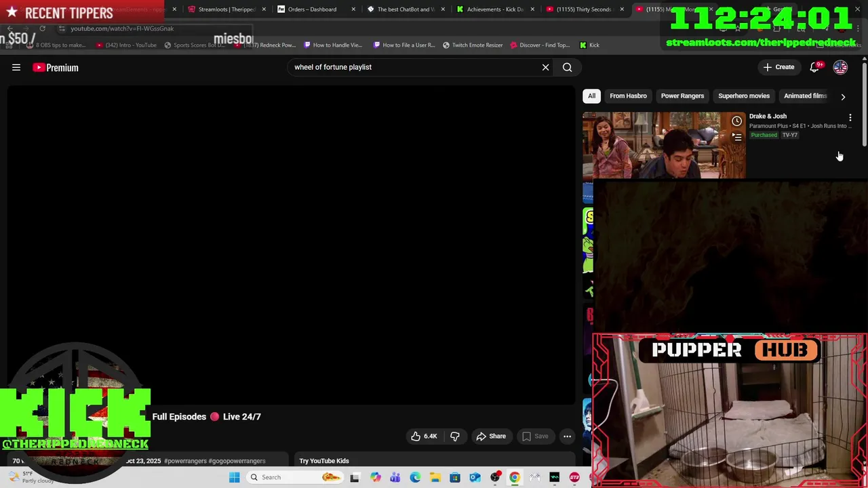Run search with the magnifier button

click(x=568, y=67)
